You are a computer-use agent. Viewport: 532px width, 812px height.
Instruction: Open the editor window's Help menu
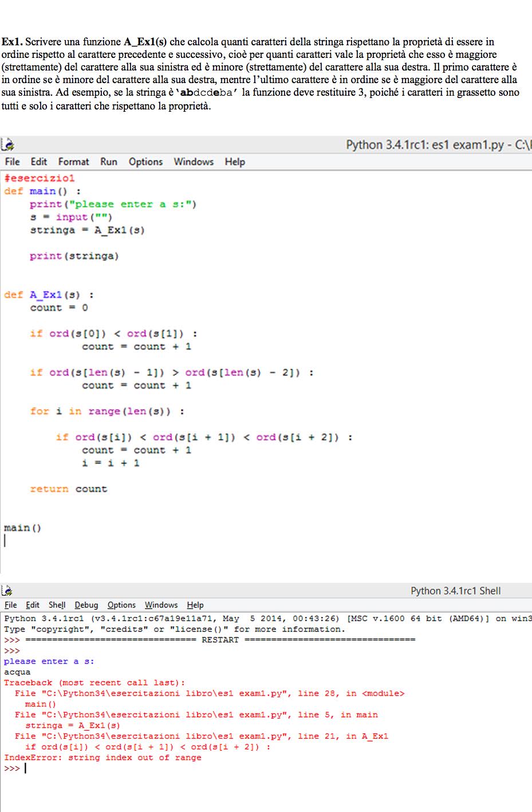click(235, 162)
